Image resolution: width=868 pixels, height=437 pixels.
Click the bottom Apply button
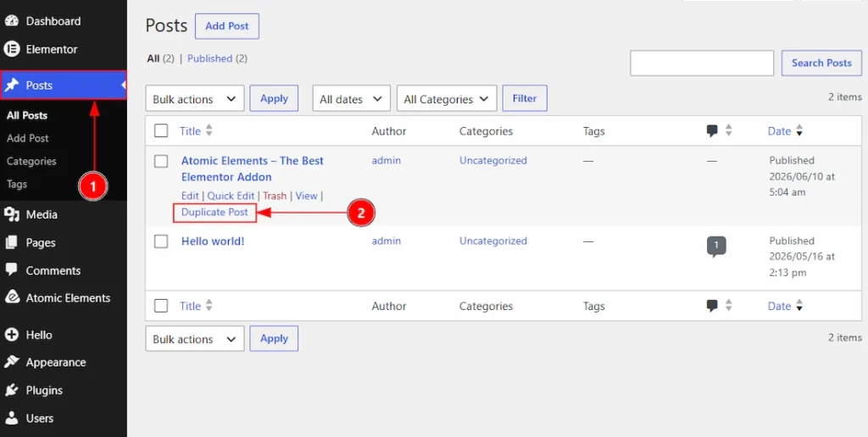274,339
